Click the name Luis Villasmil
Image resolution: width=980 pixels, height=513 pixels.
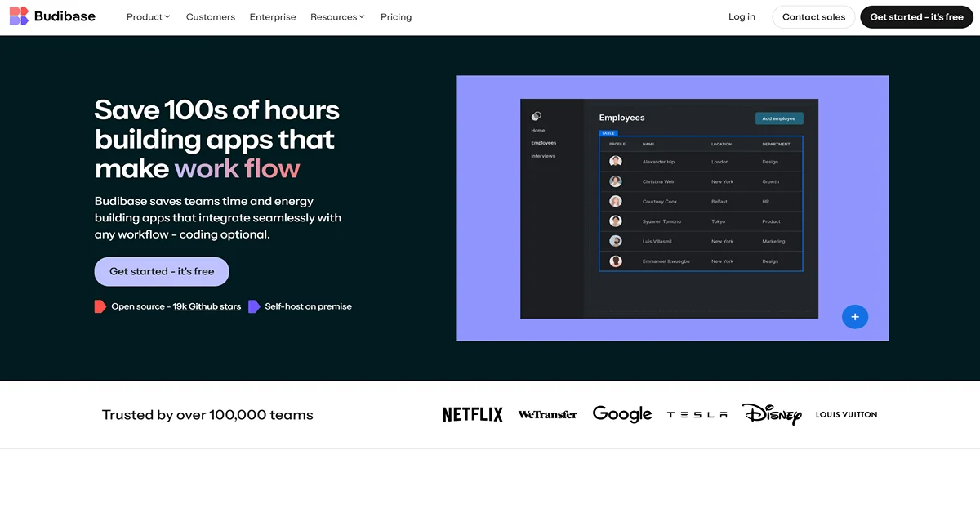pos(657,242)
